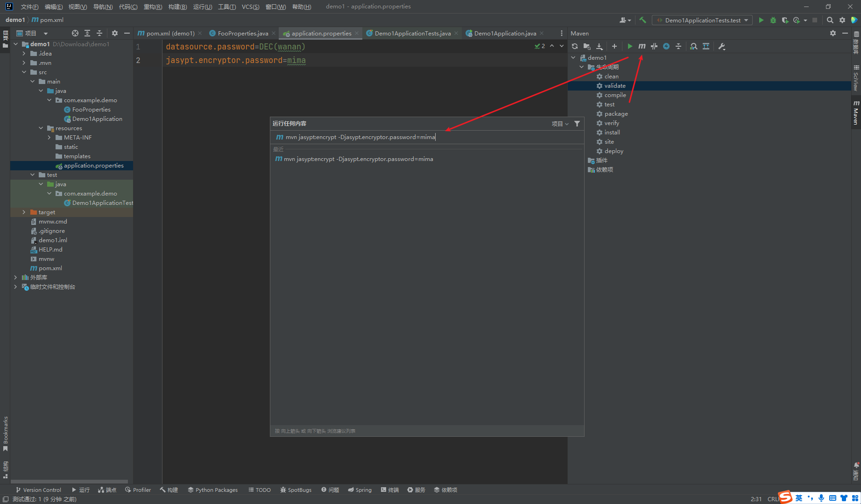Collapse demo1 root in project tree
Screen dimensions: 861x504
pos(16,44)
